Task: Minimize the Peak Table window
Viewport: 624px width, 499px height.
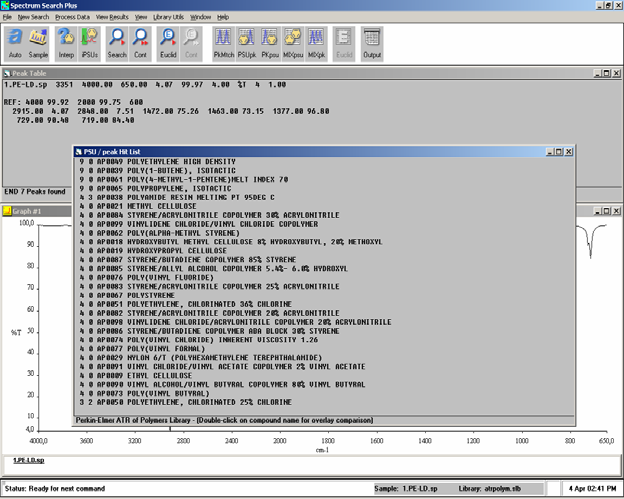Action: [598, 73]
